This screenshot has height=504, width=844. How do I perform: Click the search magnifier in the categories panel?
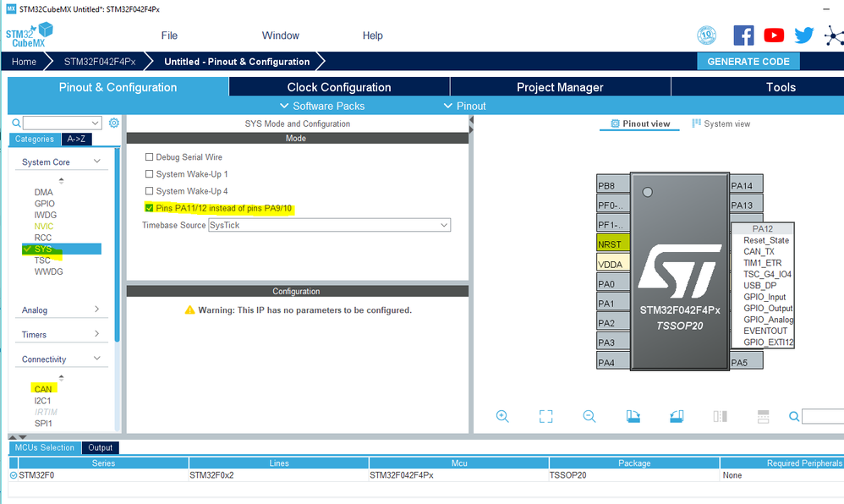tap(16, 123)
